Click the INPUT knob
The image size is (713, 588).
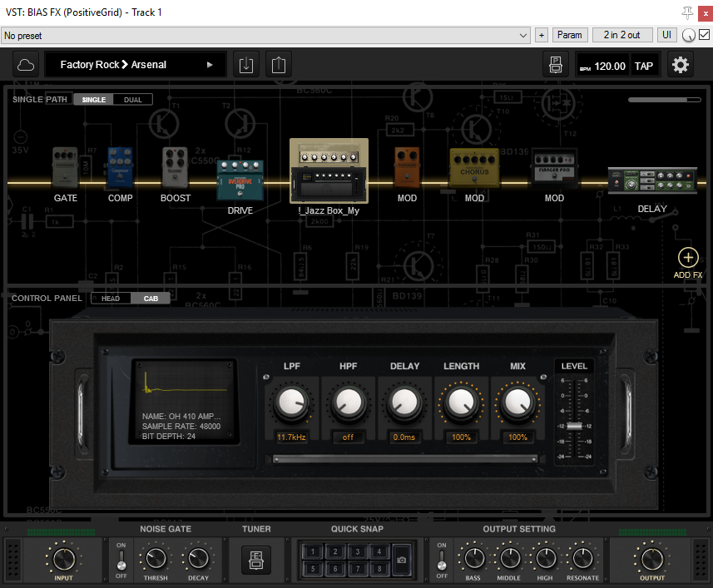pos(64,558)
